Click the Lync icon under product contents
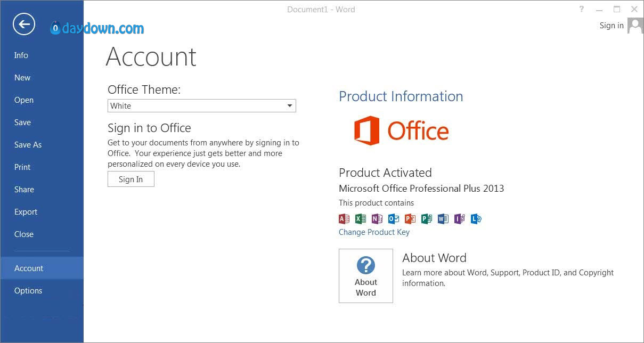 tap(476, 218)
